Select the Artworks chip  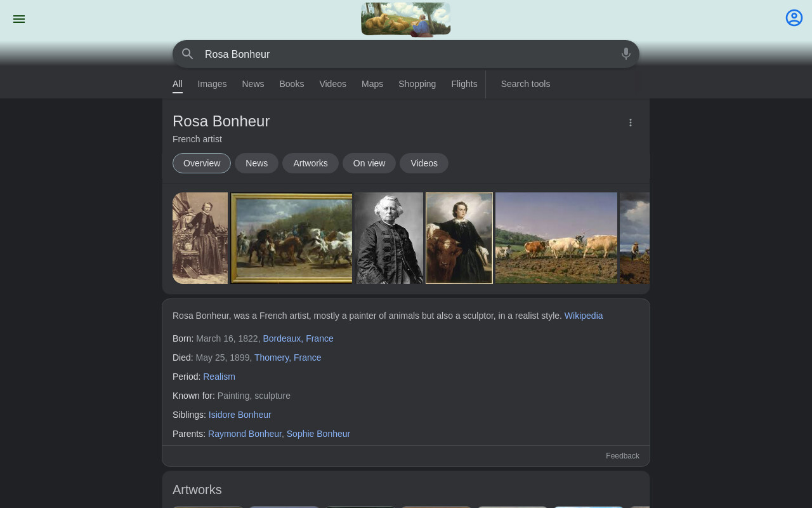pos(310,163)
